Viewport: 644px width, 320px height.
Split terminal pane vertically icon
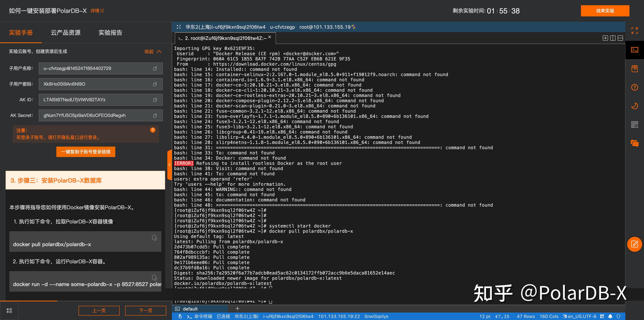tap(612, 38)
